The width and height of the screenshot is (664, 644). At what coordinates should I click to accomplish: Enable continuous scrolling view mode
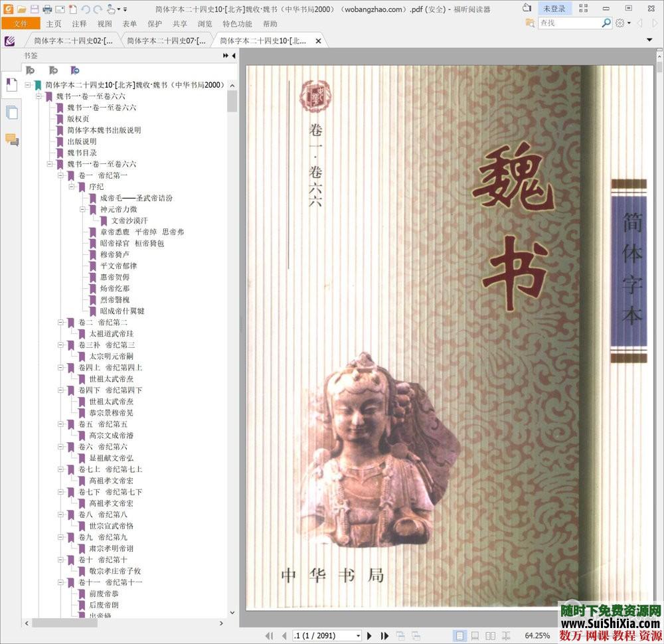475,635
